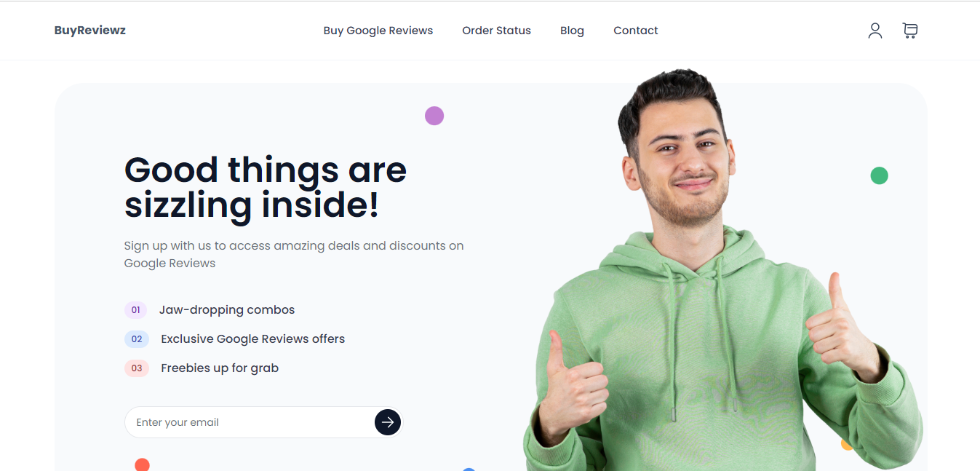980x471 pixels.
Task: Select the Exclusive Google Reviews offers text
Action: coord(253,339)
